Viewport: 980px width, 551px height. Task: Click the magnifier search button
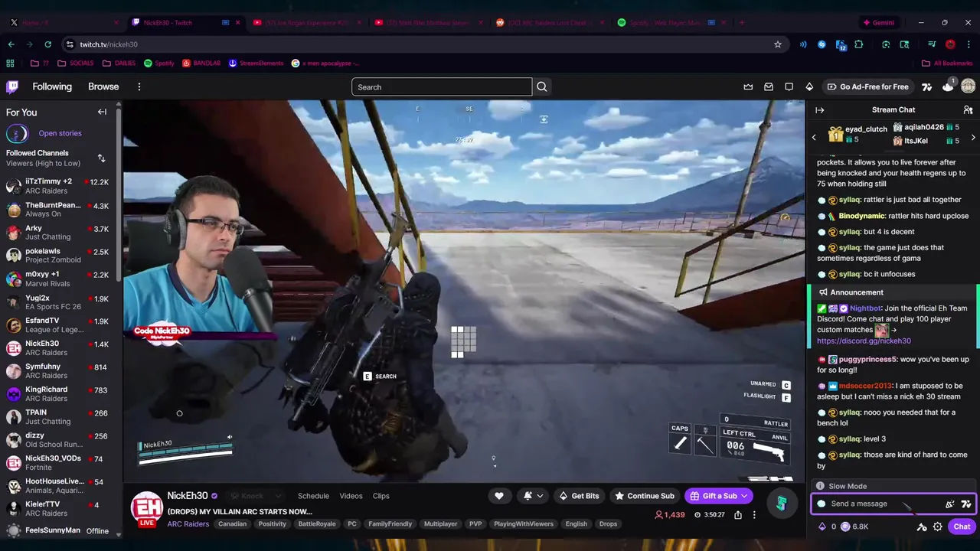(542, 86)
